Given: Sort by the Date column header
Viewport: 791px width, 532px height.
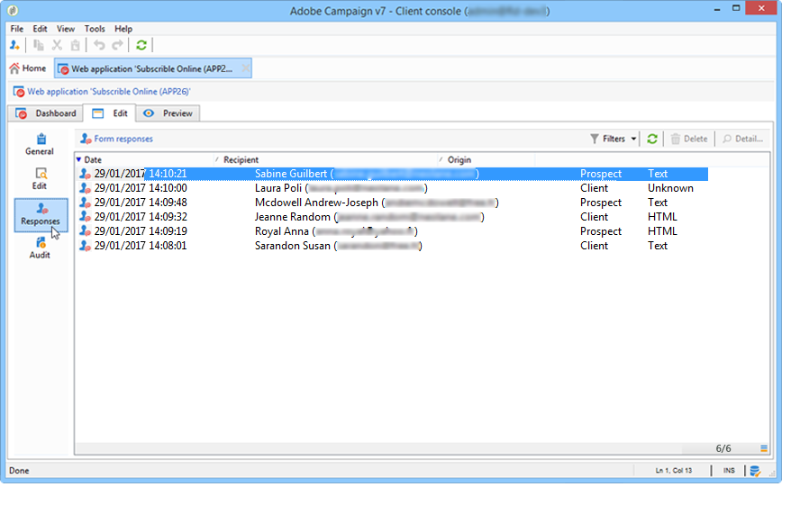Looking at the screenshot, I should pos(145,160).
